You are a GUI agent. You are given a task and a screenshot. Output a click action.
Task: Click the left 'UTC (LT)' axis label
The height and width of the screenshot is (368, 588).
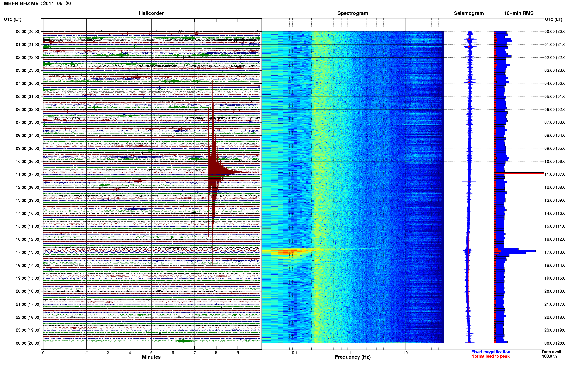click(x=13, y=19)
